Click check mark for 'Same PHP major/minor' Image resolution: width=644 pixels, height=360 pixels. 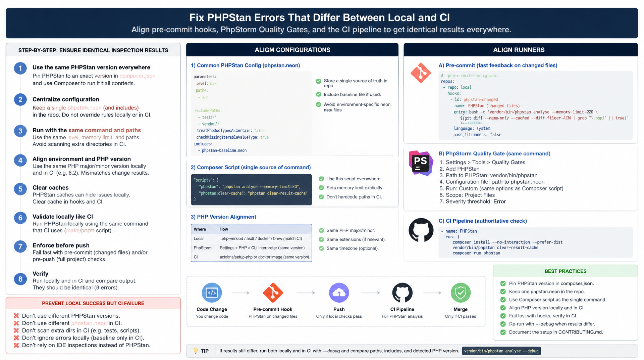321,230
